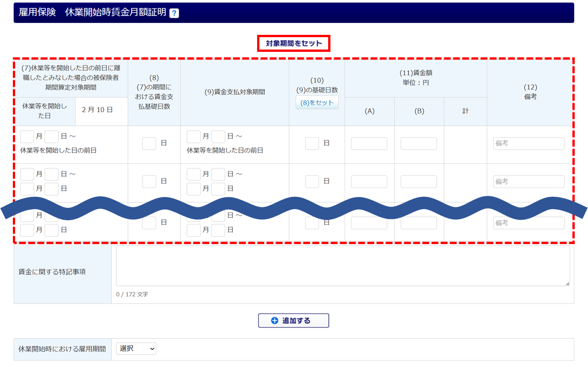Click first row day field in column (9)

pos(218,136)
